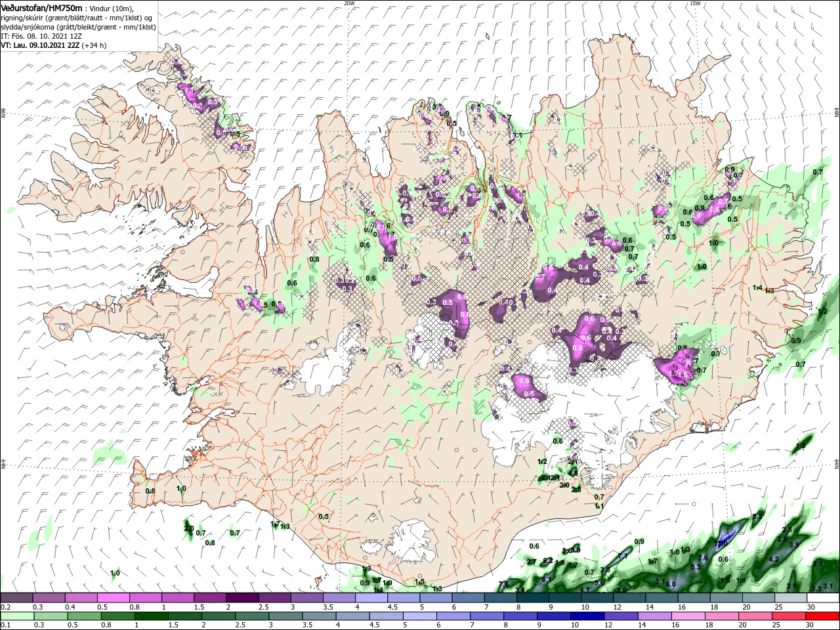Image resolution: width=840 pixels, height=630 pixels.
Task: Select the '3.8' rain value on map
Action: pyautogui.click(x=605, y=570)
